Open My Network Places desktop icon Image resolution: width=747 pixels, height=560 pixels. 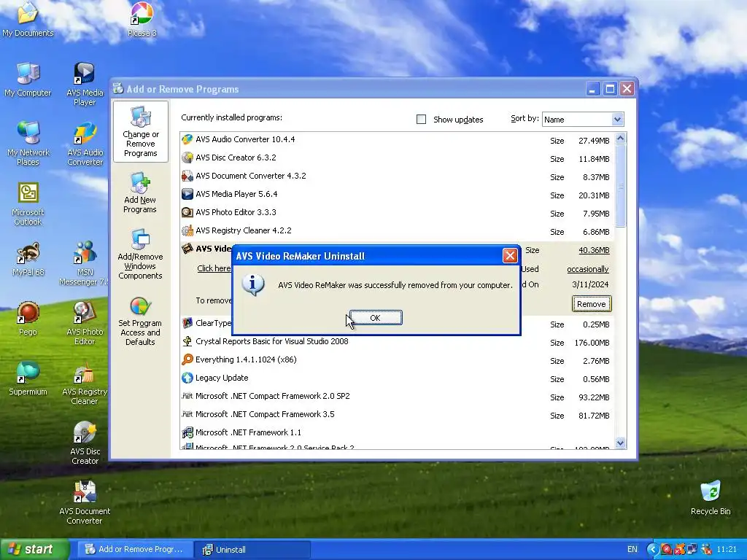click(28, 144)
